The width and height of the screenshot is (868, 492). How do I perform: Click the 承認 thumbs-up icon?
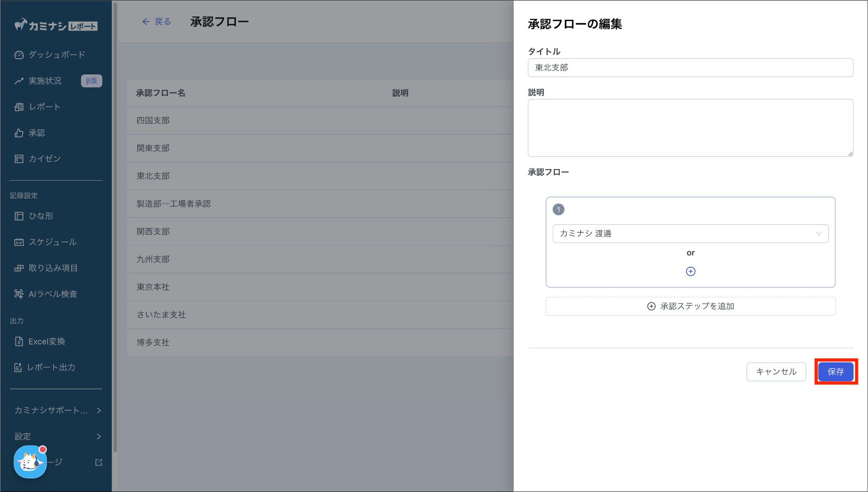(x=19, y=133)
